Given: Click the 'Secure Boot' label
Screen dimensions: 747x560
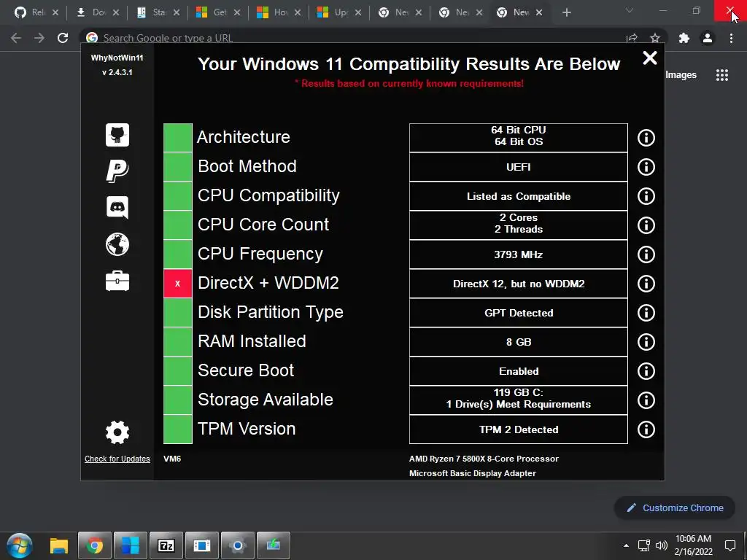Looking at the screenshot, I should click(x=246, y=370).
